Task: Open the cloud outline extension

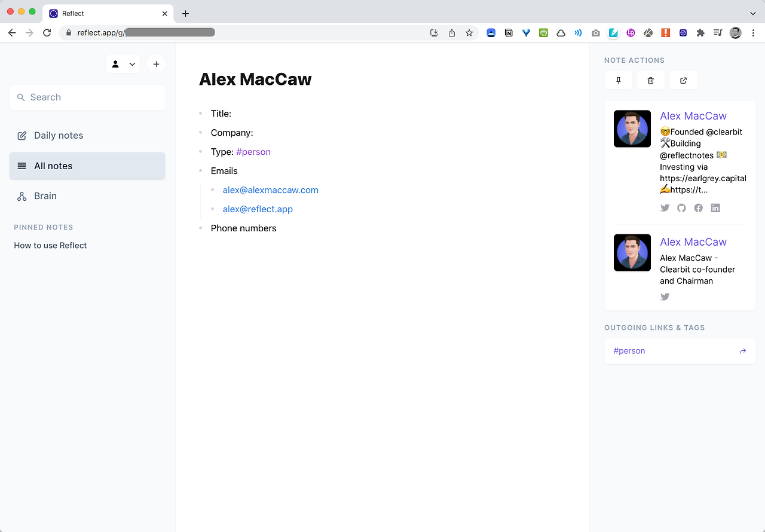Action: [561, 33]
